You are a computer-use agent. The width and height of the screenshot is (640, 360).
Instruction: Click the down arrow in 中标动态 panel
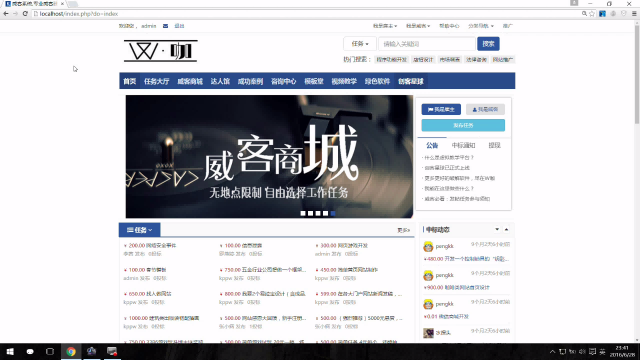(497, 229)
